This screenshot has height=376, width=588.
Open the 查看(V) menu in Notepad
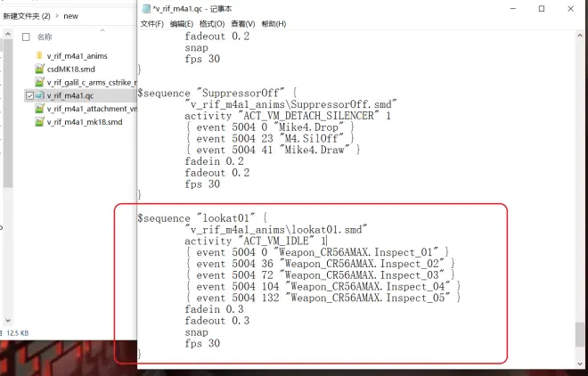(x=243, y=24)
